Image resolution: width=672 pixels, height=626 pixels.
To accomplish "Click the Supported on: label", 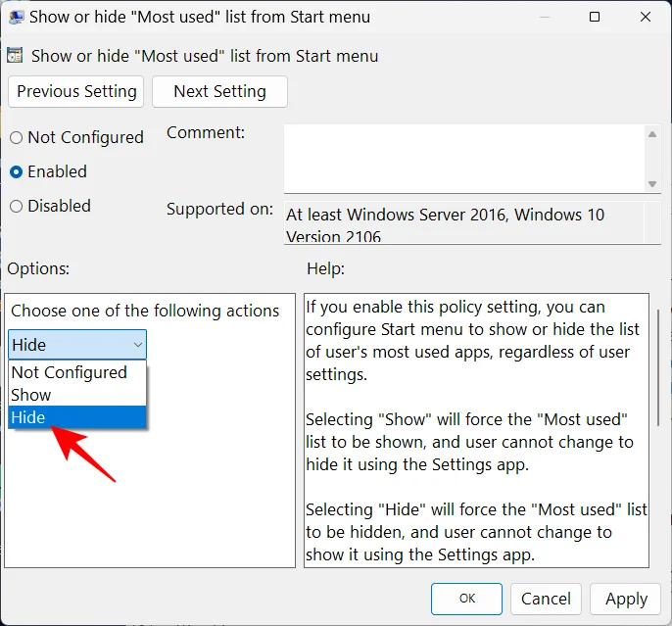I will click(x=219, y=209).
